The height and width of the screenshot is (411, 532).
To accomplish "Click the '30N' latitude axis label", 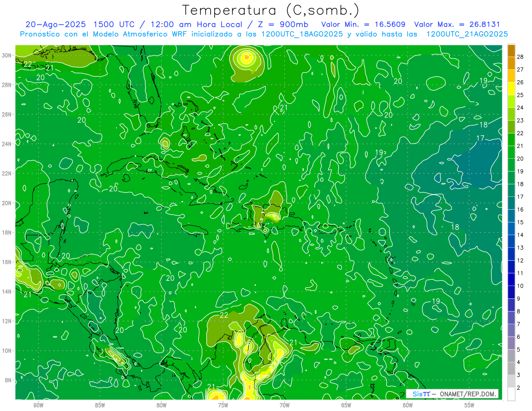I will point(8,55).
